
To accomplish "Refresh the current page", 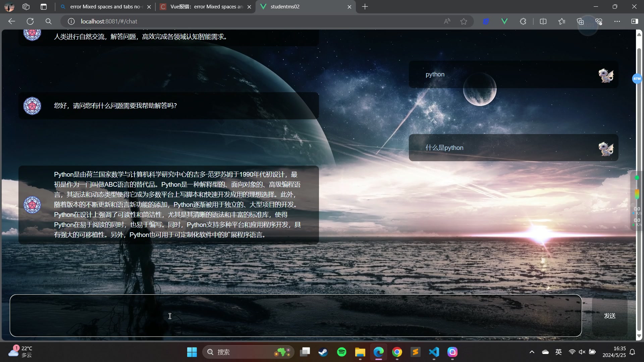I will [x=30, y=21].
